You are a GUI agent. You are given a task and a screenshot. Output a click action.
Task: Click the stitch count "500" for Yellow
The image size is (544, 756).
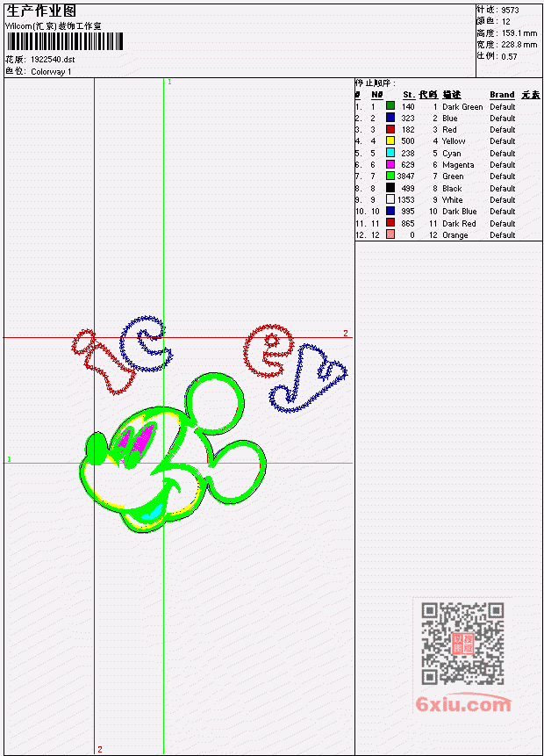(408, 141)
